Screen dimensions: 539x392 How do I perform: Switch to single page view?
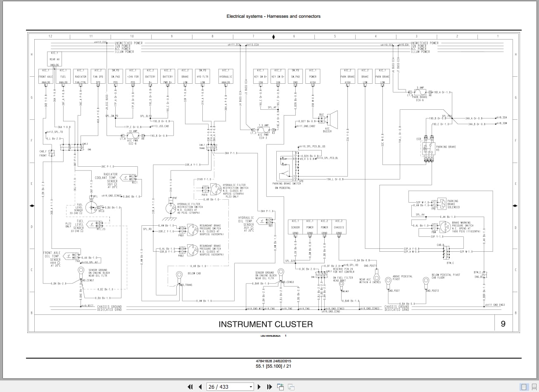524,387
